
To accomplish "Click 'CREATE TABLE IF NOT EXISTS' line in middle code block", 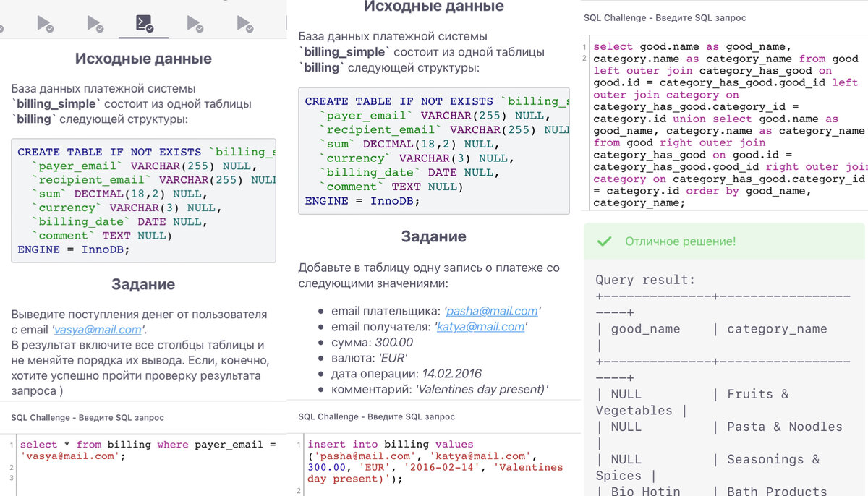I will point(438,102).
